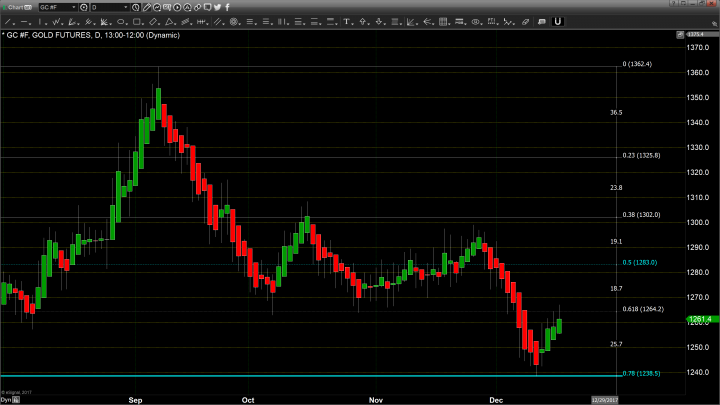Choose the text annotation tool

coord(346,22)
